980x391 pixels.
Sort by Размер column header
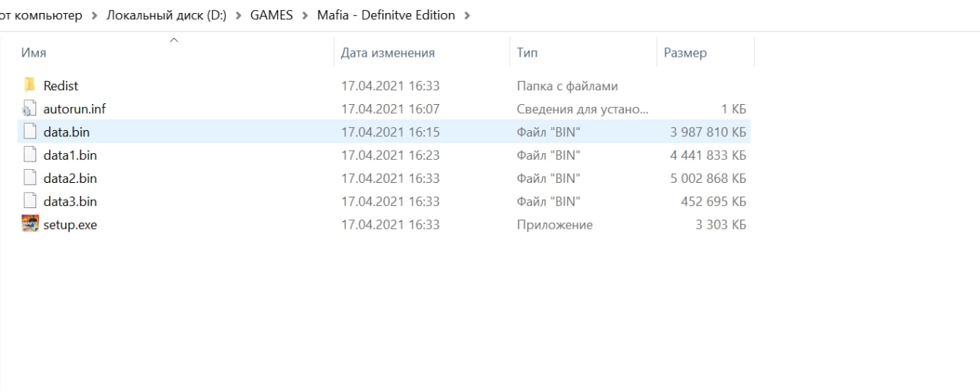point(685,53)
